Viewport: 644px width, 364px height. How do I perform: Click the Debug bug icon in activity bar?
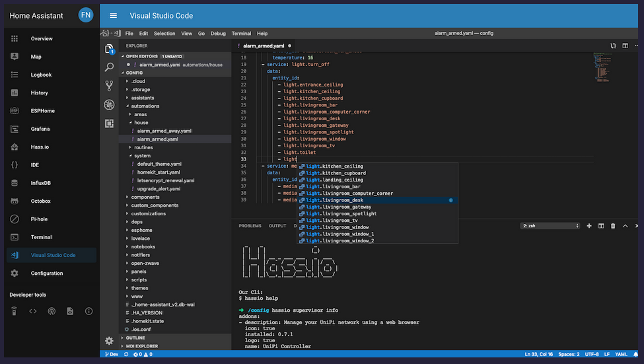click(110, 104)
